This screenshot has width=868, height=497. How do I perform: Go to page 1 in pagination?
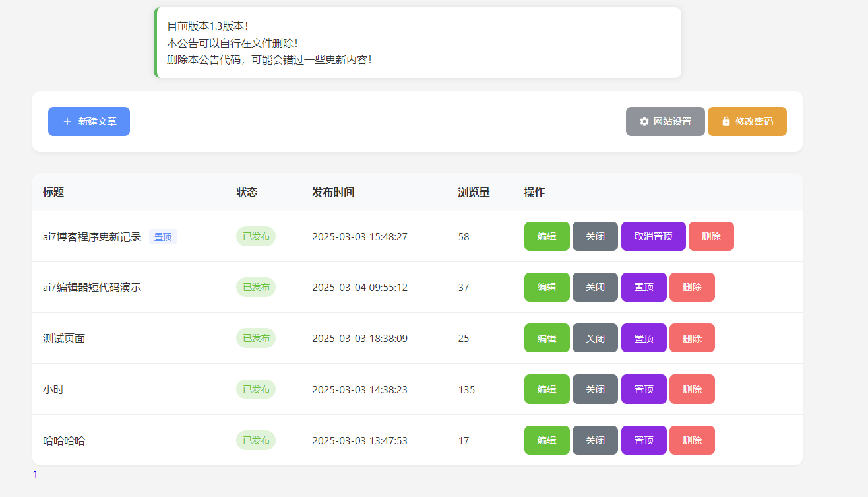click(x=35, y=475)
